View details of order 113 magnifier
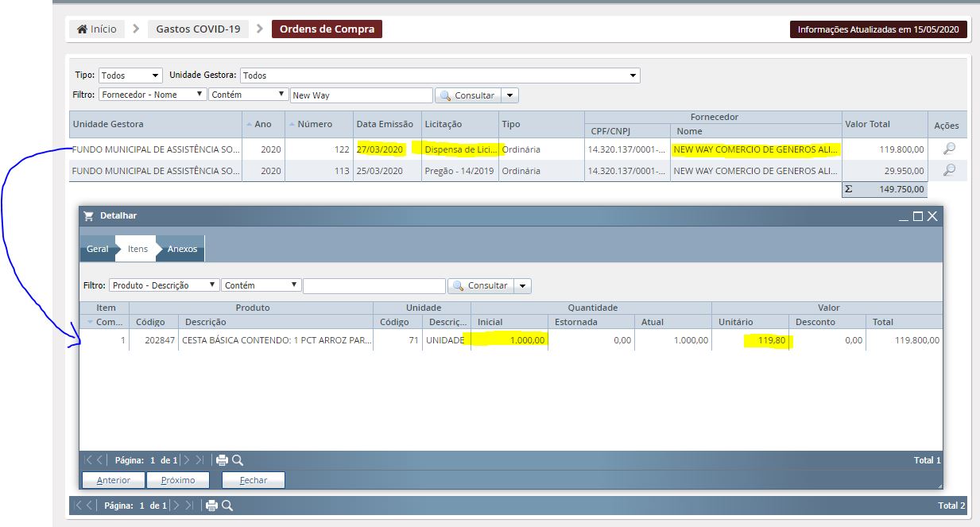980x527 pixels. [x=948, y=170]
